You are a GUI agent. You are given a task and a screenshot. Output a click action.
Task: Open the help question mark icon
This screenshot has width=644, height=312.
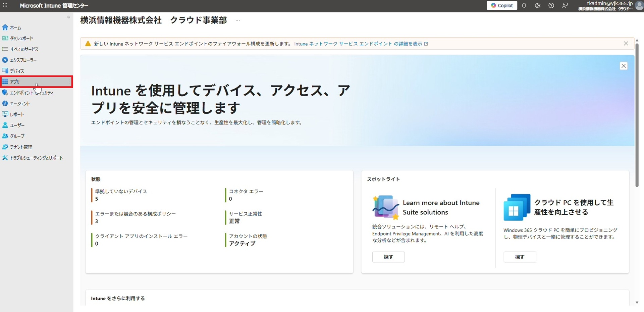point(551,6)
